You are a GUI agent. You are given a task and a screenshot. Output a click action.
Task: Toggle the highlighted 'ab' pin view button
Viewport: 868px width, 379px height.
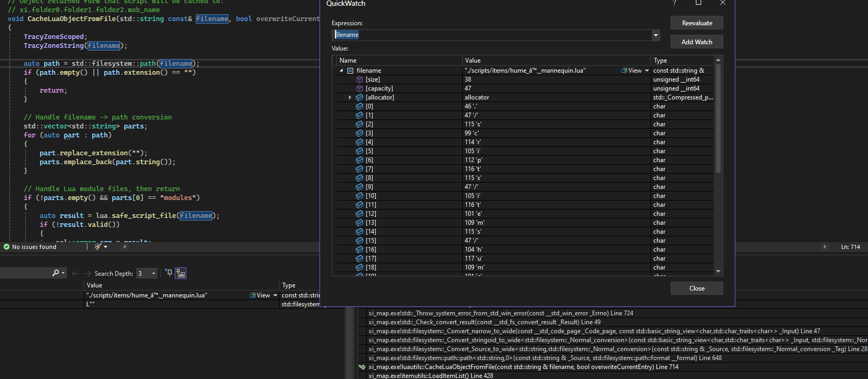[x=181, y=273]
